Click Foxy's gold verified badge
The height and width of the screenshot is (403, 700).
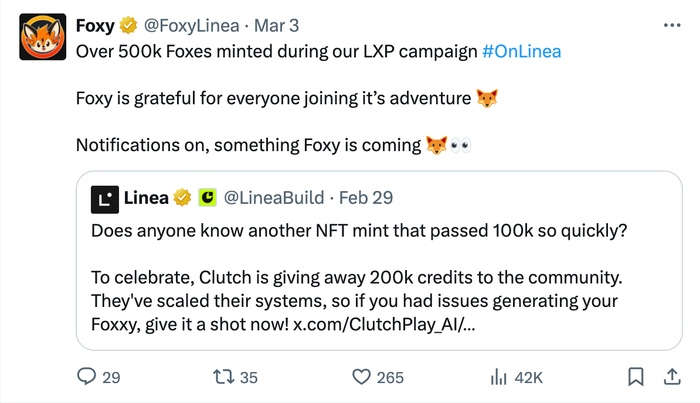click(x=129, y=24)
